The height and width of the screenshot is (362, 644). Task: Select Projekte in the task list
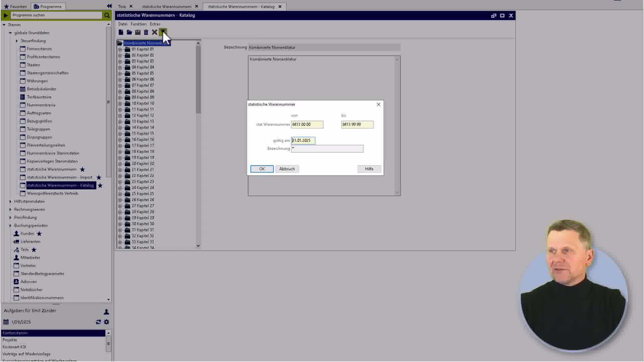pos(53,340)
